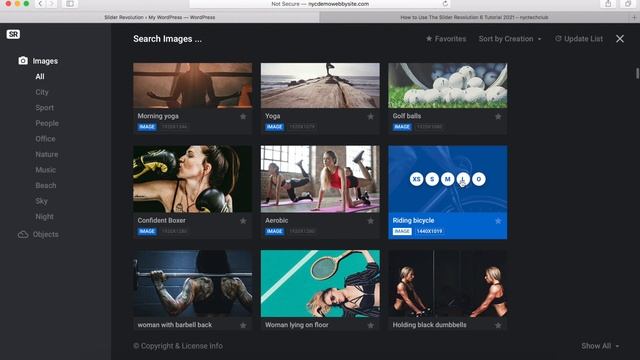Select the Sport category
The image size is (640, 360).
tap(44, 108)
